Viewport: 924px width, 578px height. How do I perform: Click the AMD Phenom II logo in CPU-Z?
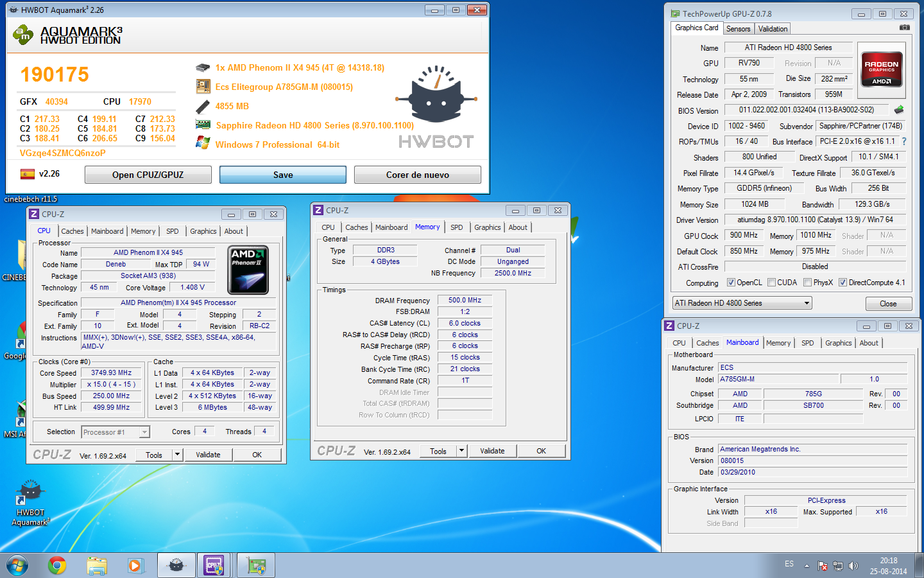coord(248,270)
